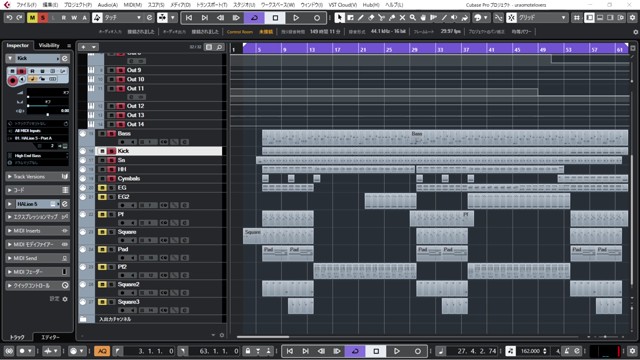This screenshot has height=360, width=640.
Task: Click the Redo arrow icon
Action: (x=19, y=18)
